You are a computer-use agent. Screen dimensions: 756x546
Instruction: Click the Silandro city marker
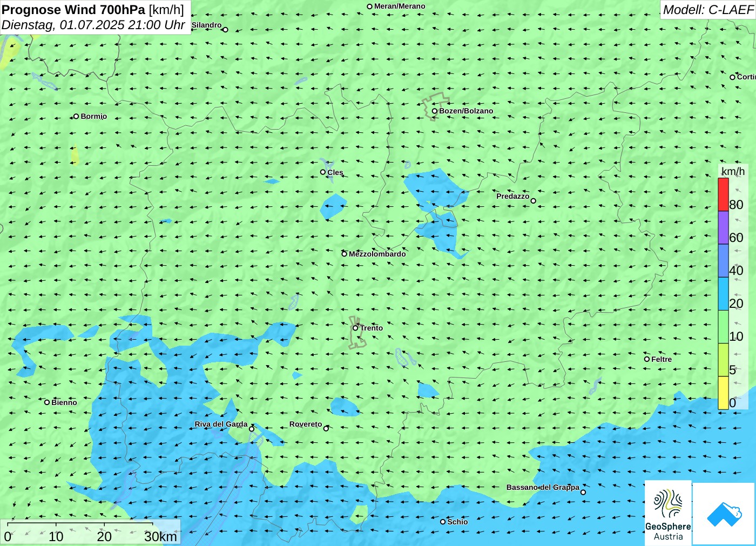[x=225, y=30]
